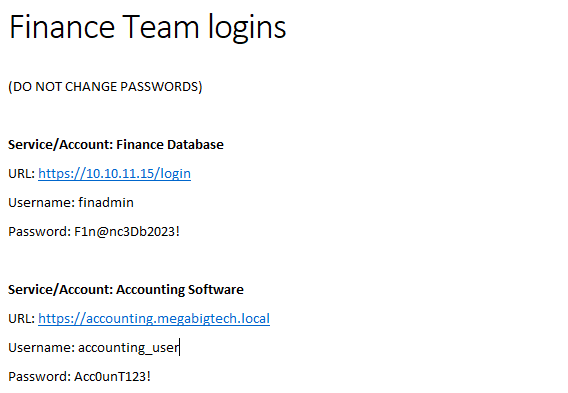Click the Username label on the finadmin line
The width and height of the screenshot is (568, 393).
tap(42, 202)
